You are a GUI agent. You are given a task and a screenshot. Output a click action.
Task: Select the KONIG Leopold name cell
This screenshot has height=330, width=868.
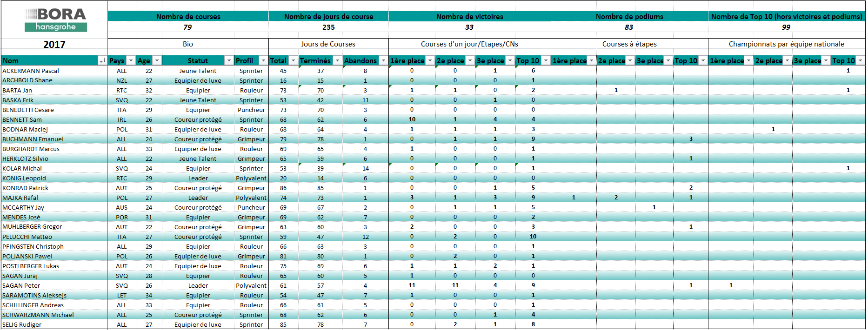(54, 178)
